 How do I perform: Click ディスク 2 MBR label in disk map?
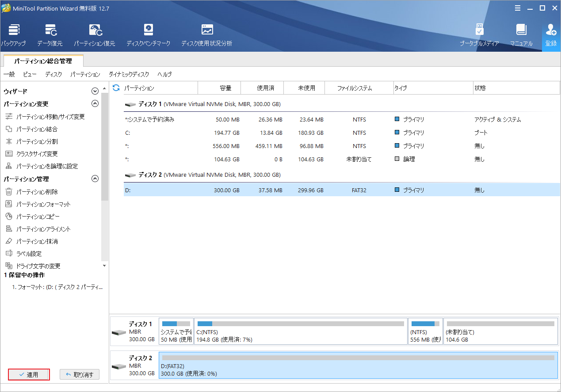pyautogui.click(x=134, y=365)
